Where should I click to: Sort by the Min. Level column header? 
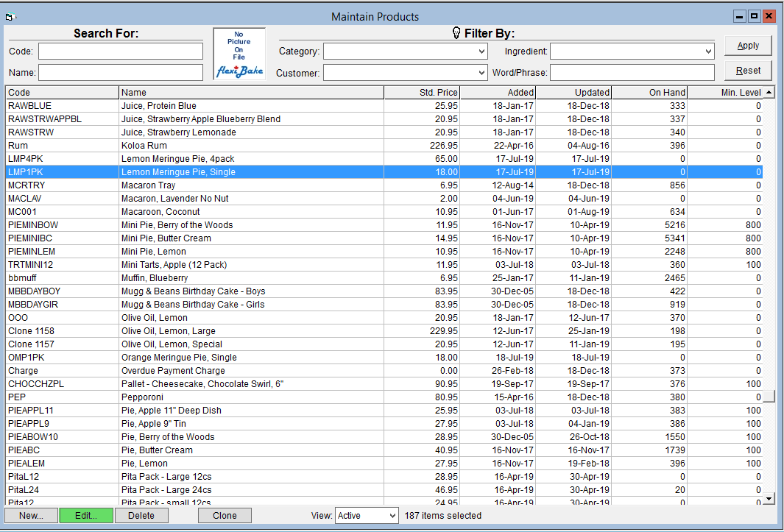726,93
